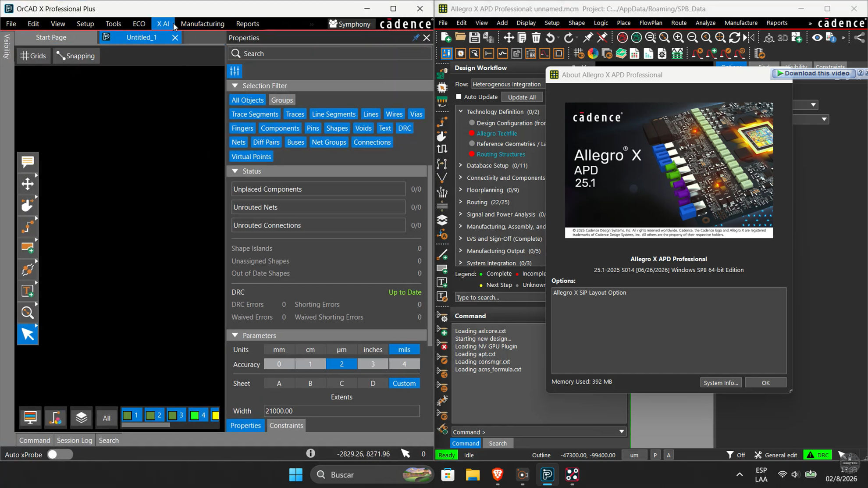This screenshot has height=488, width=868.
Task: Click the Snapping button in OrCAD
Action: pos(76,56)
